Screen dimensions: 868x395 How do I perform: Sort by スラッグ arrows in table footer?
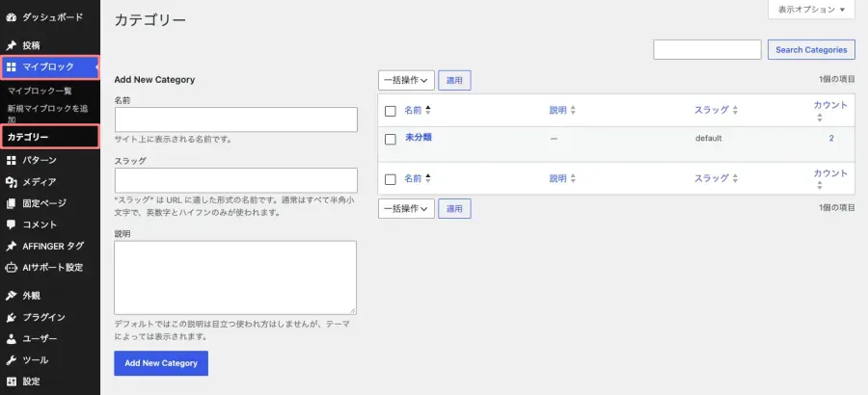pos(735,178)
